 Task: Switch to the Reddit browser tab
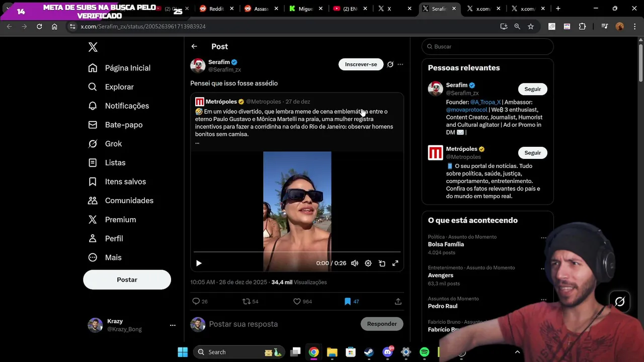[216, 9]
